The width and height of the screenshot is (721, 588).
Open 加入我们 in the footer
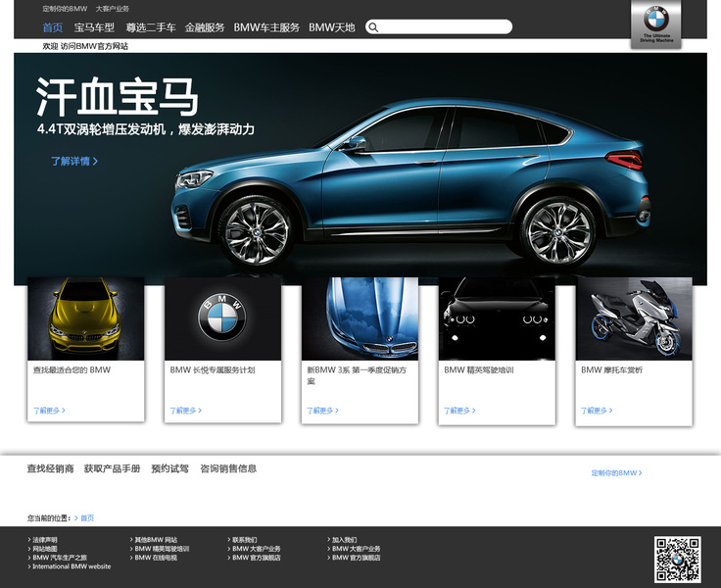(x=345, y=540)
